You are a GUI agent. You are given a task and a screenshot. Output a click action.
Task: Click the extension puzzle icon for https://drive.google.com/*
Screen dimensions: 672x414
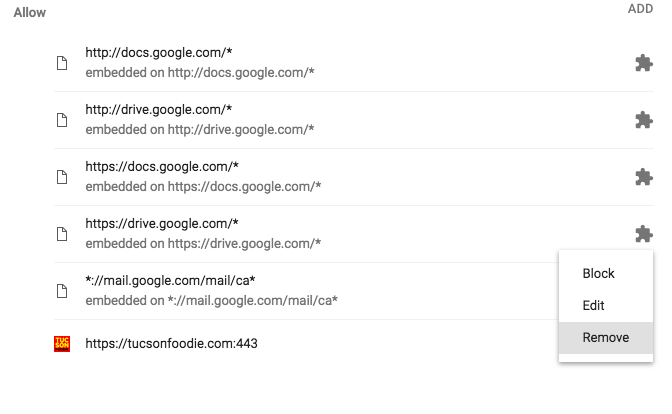click(x=644, y=234)
